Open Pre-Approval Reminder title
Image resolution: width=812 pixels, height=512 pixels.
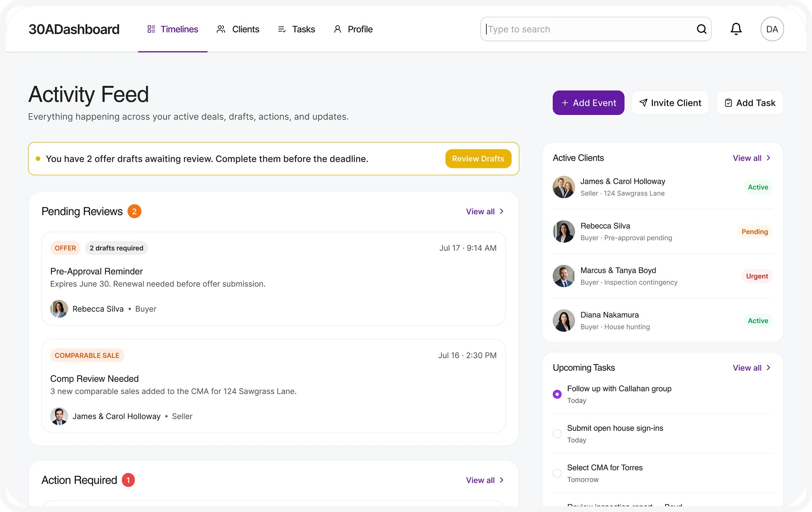click(96, 271)
